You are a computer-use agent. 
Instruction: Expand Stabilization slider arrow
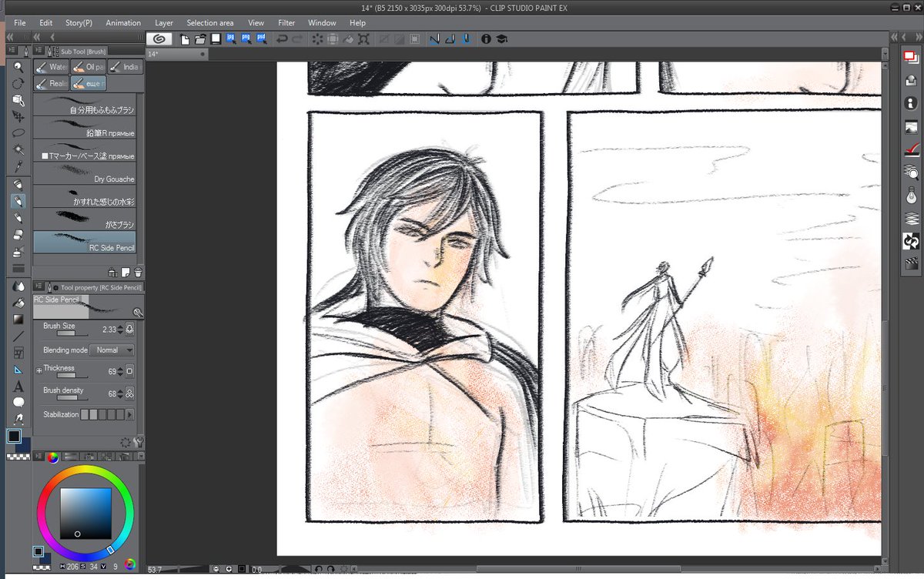(x=129, y=414)
